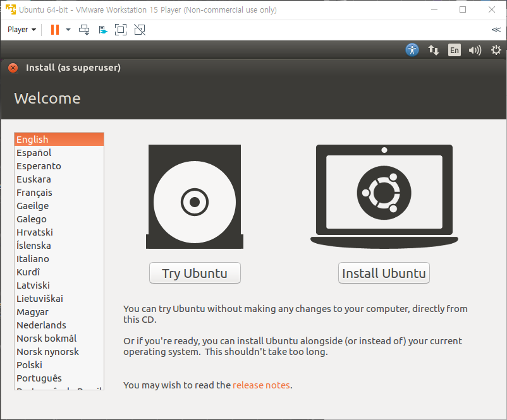Select Norsk nynorsk in the language list
The image size is (507, 420).
pyautogui.click(x=59, y=352)
